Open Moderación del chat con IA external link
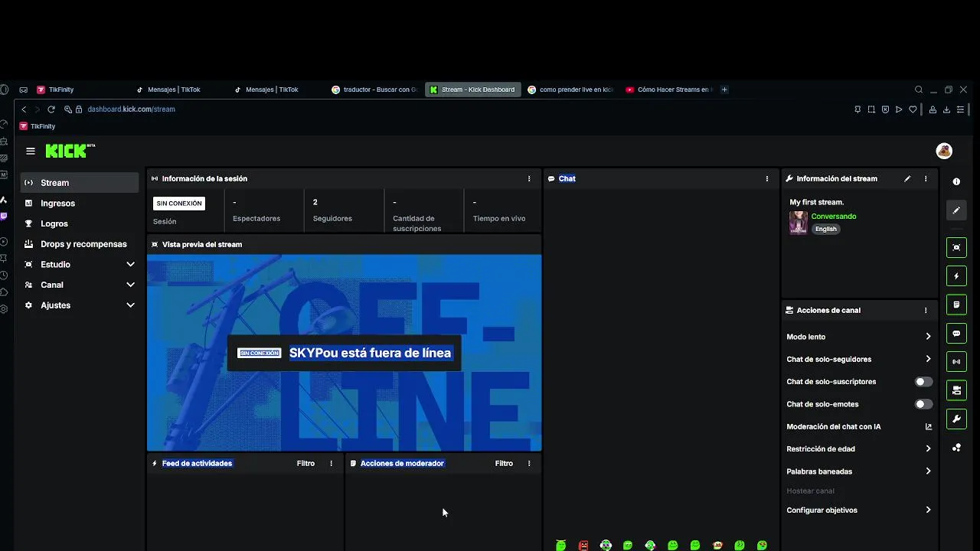The image size is (980, 551). (x=929, y=426)
